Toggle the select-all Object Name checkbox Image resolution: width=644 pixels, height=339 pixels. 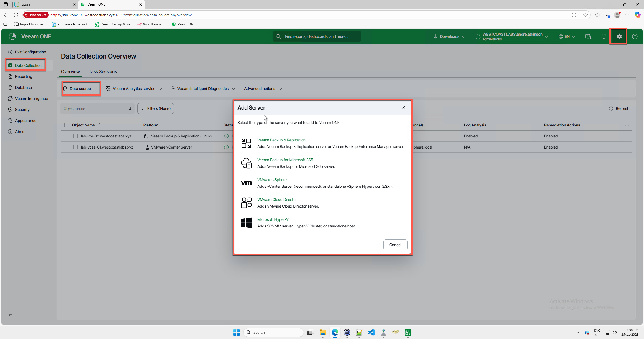pyautogui.click(x=67, y=125)
